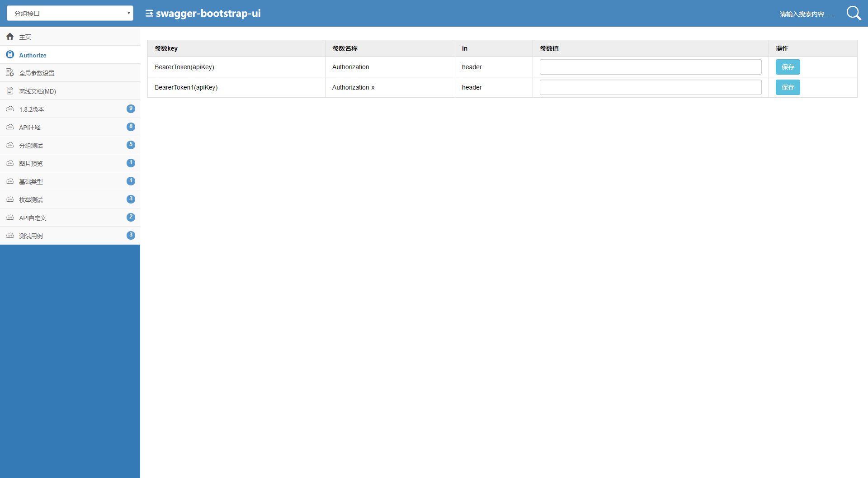Click the swagger-bootstrap-ui title
Screen dimensions: 868x478
click(208, 13)
